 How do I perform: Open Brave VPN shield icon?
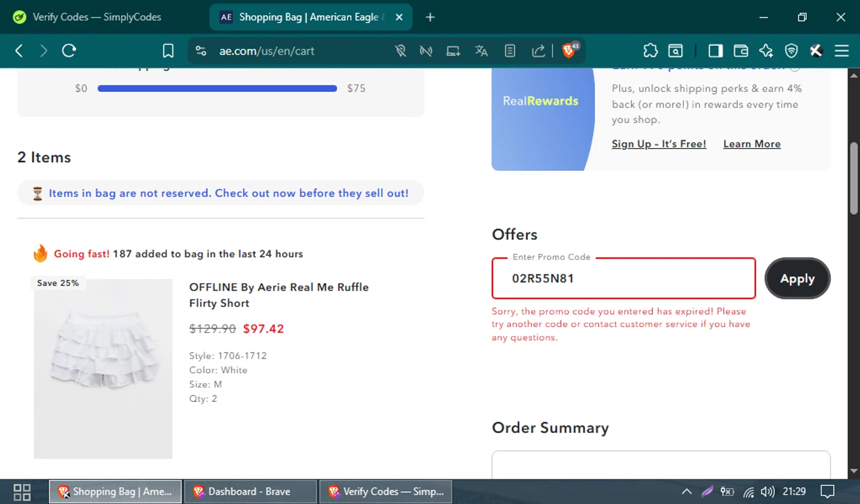point(791,51)
